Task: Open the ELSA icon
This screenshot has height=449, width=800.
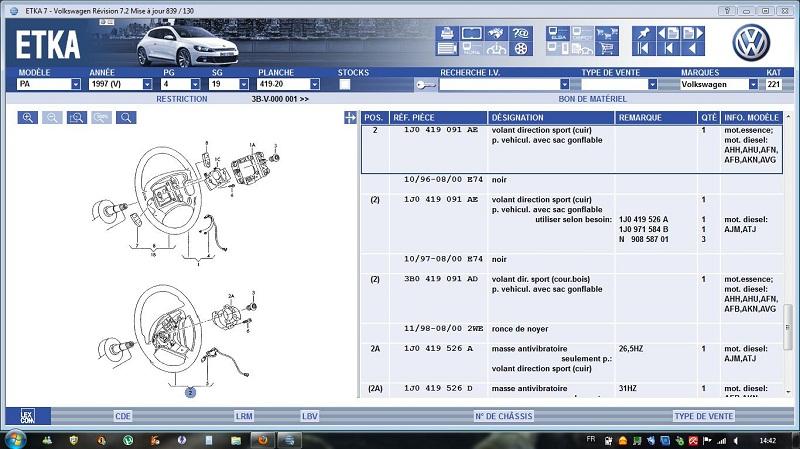Action: (x=557, y=33)
